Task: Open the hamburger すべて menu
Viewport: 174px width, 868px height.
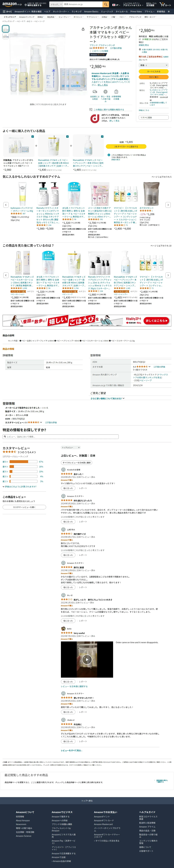Action: pos(7,11)
